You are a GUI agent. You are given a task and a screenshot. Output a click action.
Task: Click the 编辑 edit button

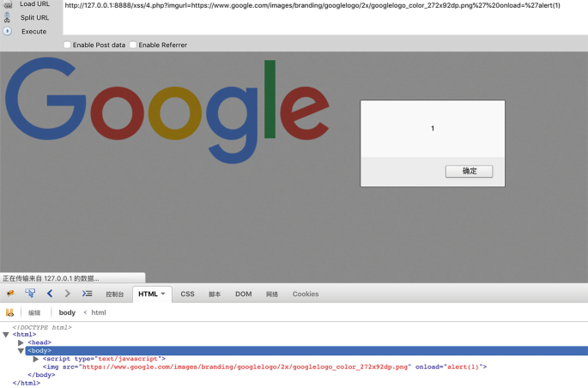point(34,312)
